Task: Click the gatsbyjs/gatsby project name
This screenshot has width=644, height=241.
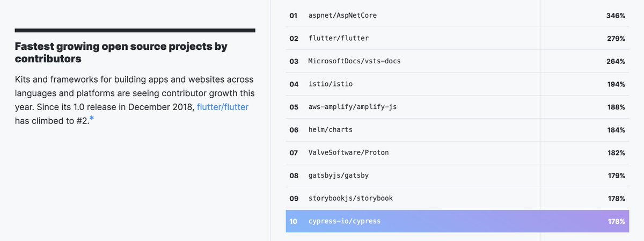Action: pos(339,176)
